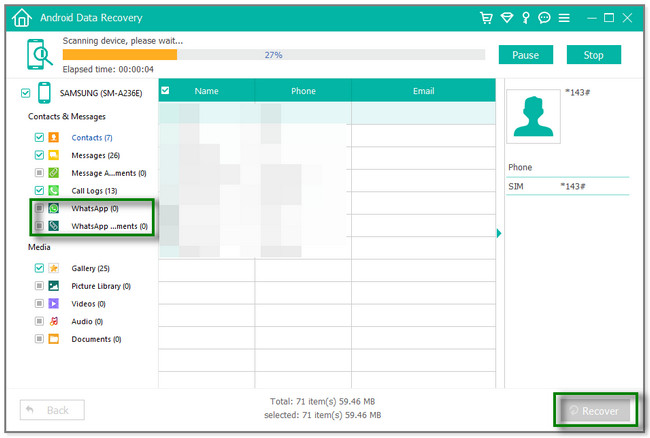This screenshot has height=438, width=650.
Task: Sort by the Email column header
Action: pos(423,91)
